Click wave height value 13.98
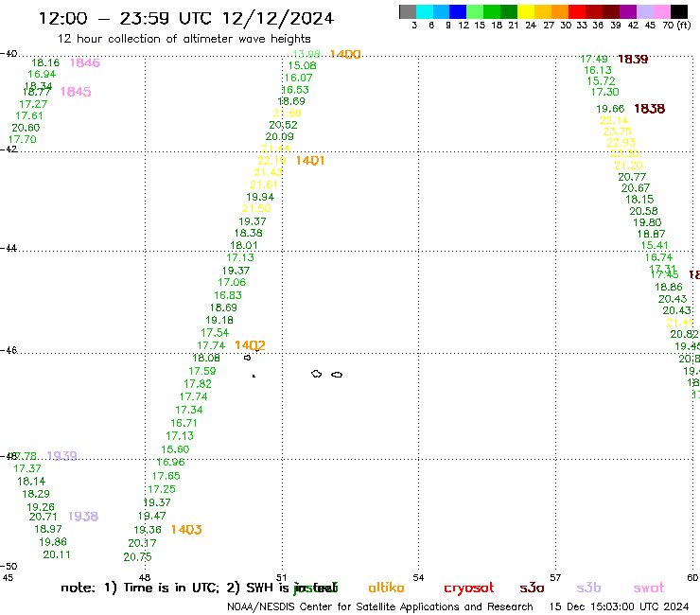Screen dimensions: 700x615 tap(306, 54)
